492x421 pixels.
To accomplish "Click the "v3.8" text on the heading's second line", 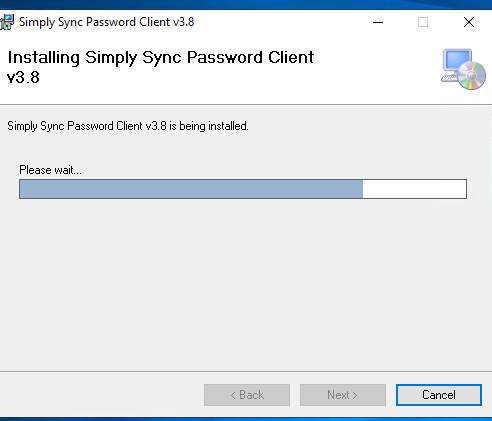I will pos(23,77).
